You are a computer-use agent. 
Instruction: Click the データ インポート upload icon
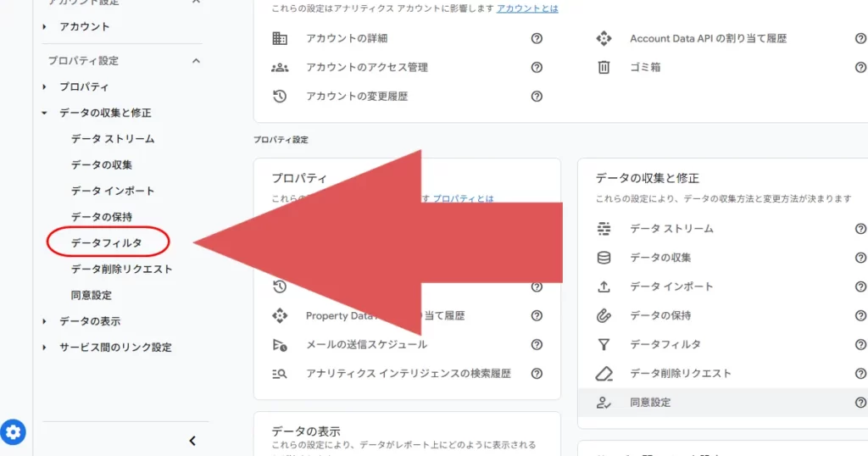pos(604,286)
